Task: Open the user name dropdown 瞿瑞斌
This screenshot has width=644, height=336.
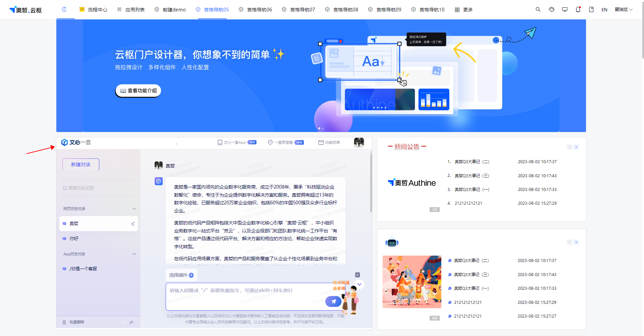Action: tap(624, 9)
